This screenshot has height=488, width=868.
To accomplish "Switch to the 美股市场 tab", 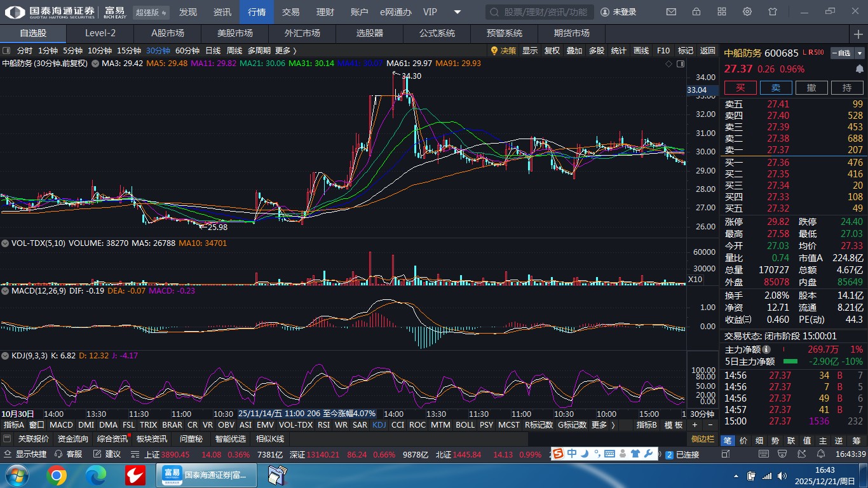I will point(234,33).
